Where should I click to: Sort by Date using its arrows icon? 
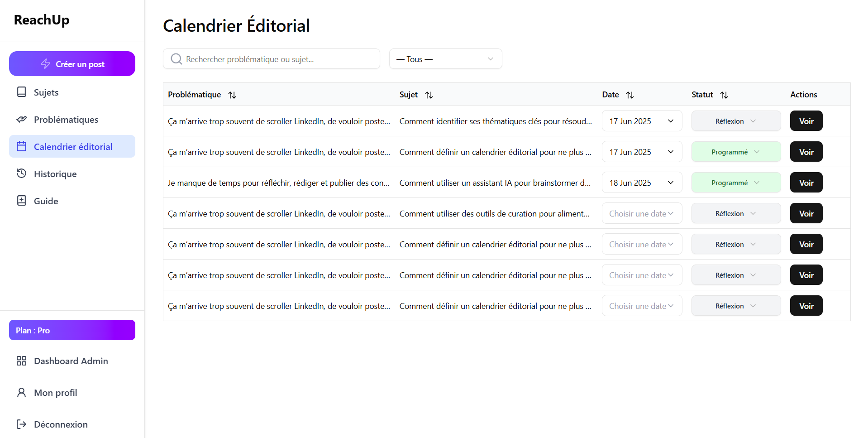[x=630, y=95]
